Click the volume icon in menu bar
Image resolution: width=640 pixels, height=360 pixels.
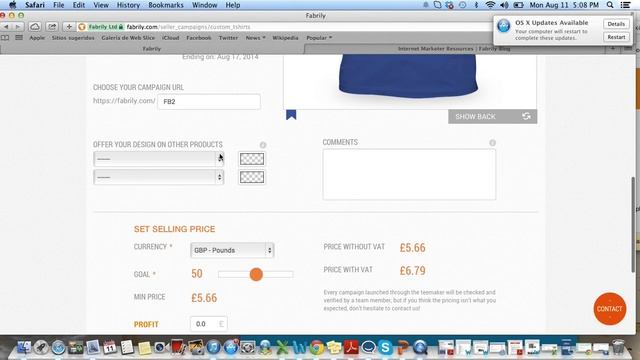tap(504, 5)
